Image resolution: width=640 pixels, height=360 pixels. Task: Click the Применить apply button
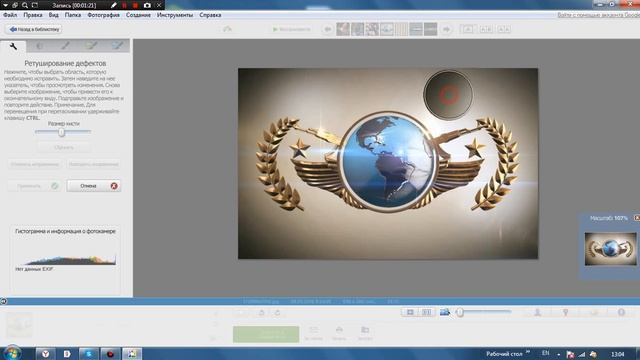pos(35,186)
